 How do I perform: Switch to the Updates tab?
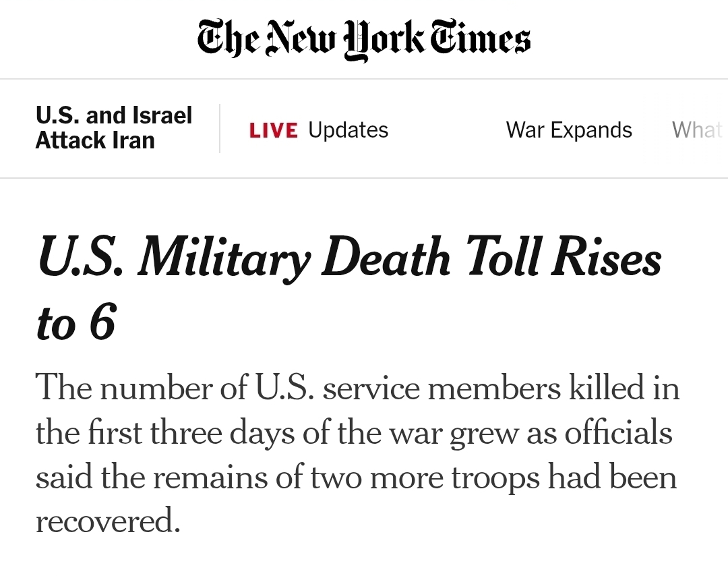[x=348, y=130]
